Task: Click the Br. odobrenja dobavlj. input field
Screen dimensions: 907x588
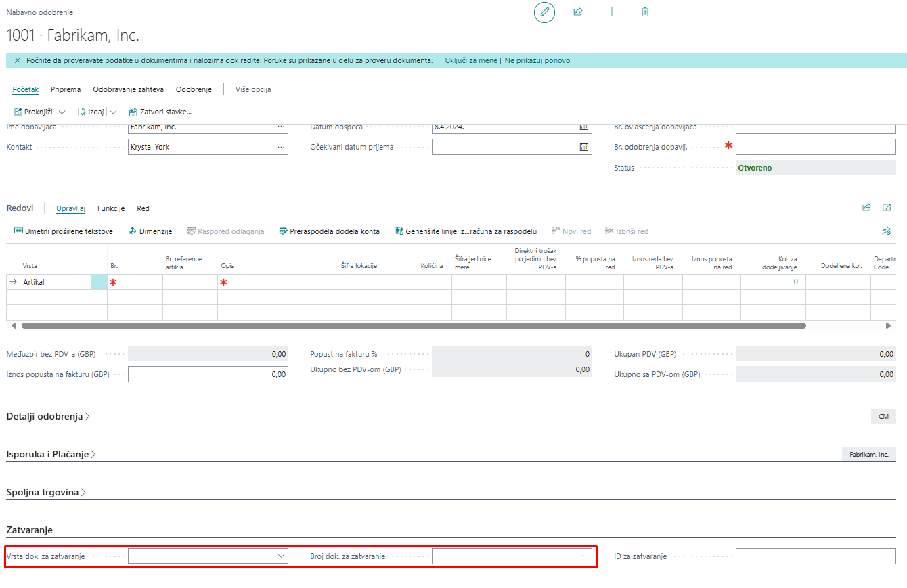Action: tap(815, 147)
